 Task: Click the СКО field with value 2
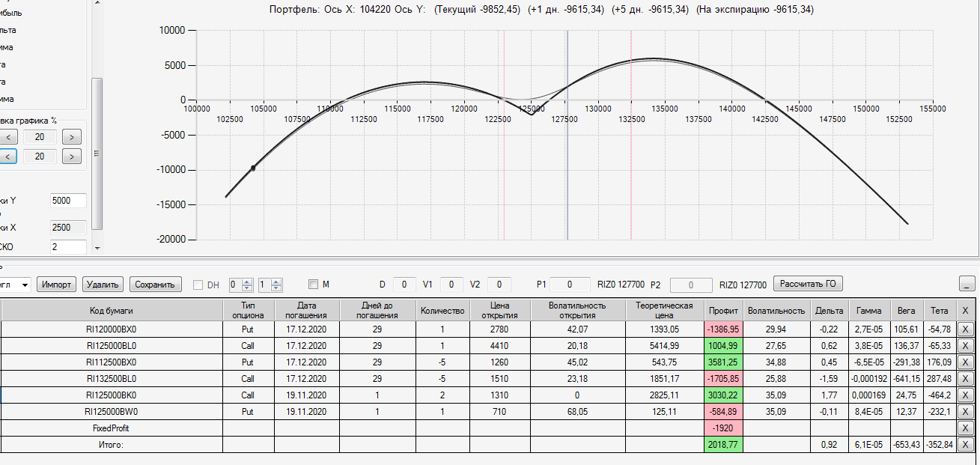[68, 247]
